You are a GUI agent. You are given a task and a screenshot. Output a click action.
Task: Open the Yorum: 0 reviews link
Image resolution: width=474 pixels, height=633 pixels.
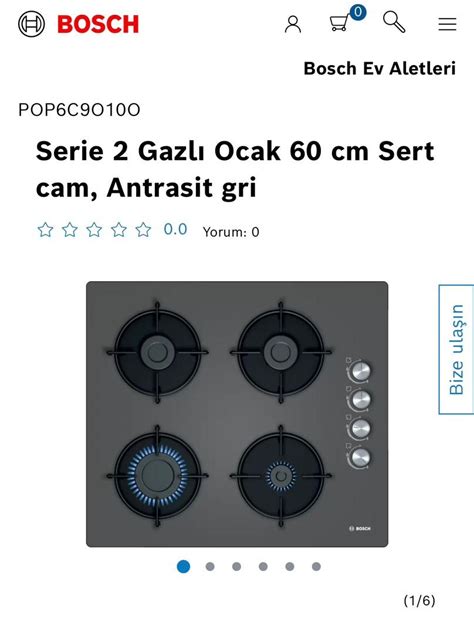(x=231, y=232)
